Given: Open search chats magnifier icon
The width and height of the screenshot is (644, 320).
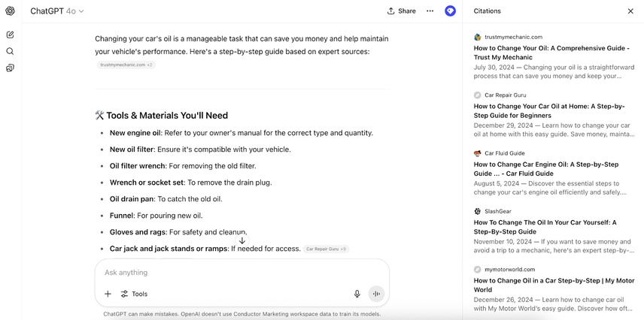Looking at the screenshot, I should [x=11, y=51].
